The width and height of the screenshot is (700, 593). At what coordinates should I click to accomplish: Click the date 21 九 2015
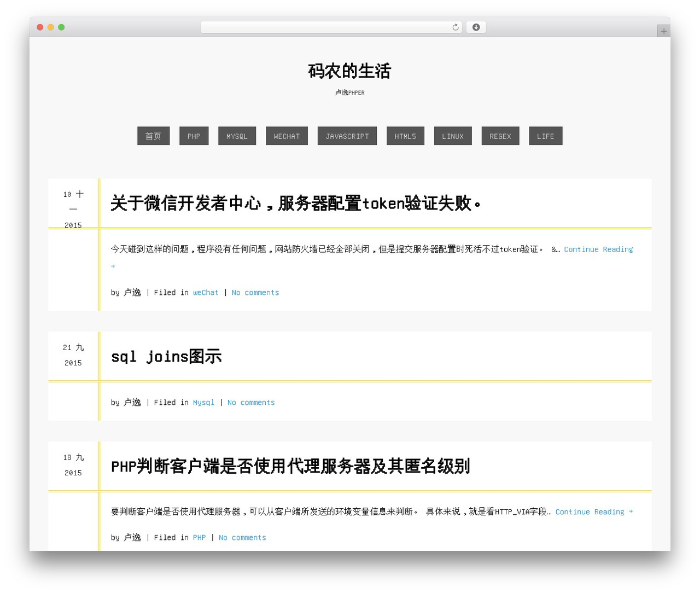pyautogui.click(x=73, y=355)
